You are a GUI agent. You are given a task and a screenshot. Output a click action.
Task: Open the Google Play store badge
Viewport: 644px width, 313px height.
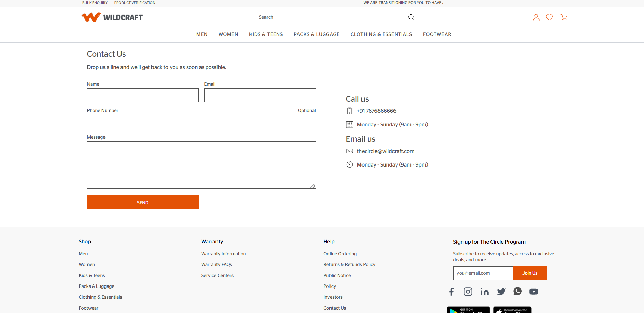(468, 310)
